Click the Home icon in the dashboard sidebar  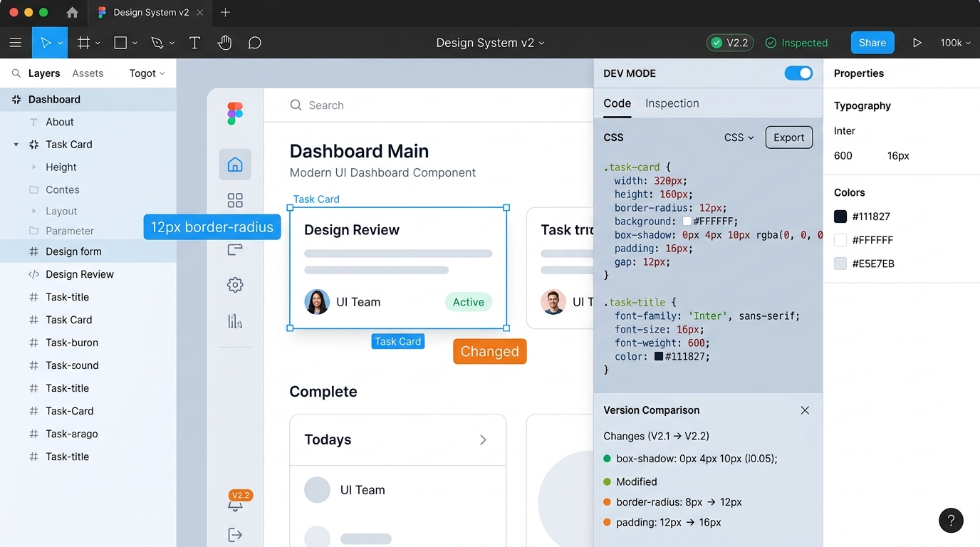pos(235,164)
